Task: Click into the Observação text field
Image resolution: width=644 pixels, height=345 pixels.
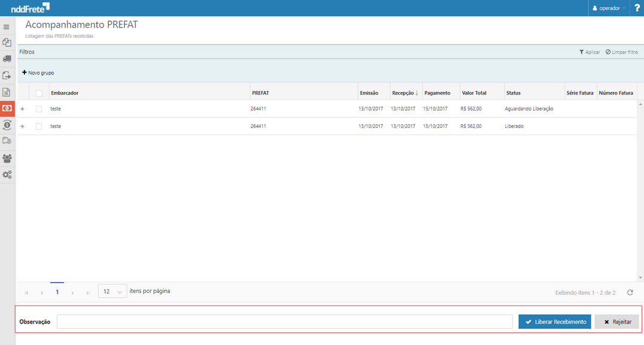Action: (284, 322)
